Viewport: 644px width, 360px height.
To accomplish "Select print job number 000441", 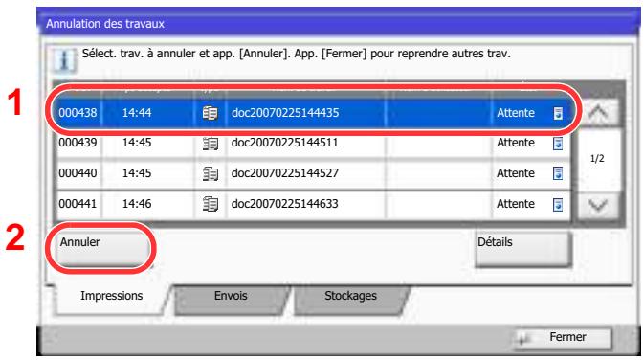I will (78, 203).
